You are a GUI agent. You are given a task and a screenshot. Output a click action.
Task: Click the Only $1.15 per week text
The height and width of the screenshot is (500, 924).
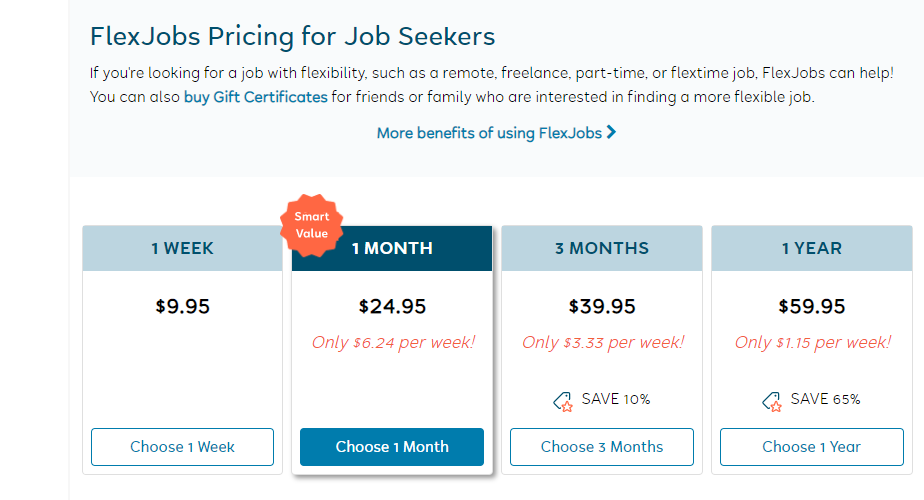pyautogui.click(x=812, y=342)
